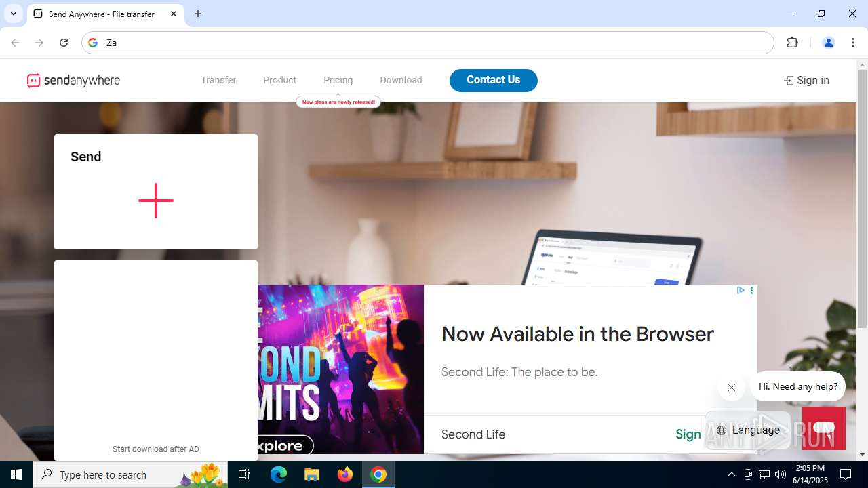The width and height of the screenshot is (868, 488).
Task: Launch Microsoft Edge from the taskbar
Action: point(279,474)
